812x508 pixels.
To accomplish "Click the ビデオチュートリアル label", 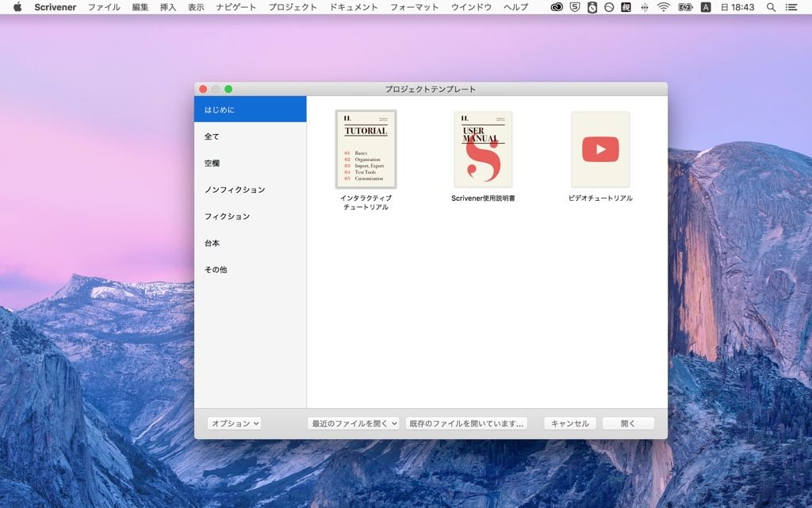I will click(600, 198).
